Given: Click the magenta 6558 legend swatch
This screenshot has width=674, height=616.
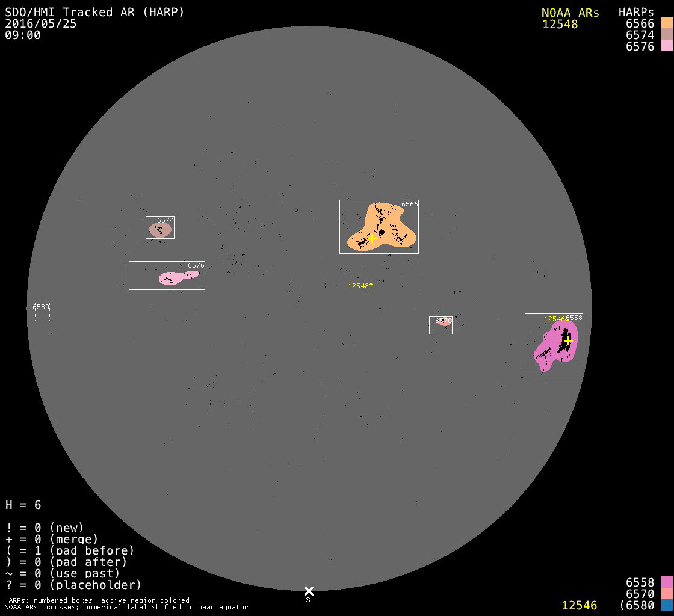Looking at the screenshot, I should 666,582.
